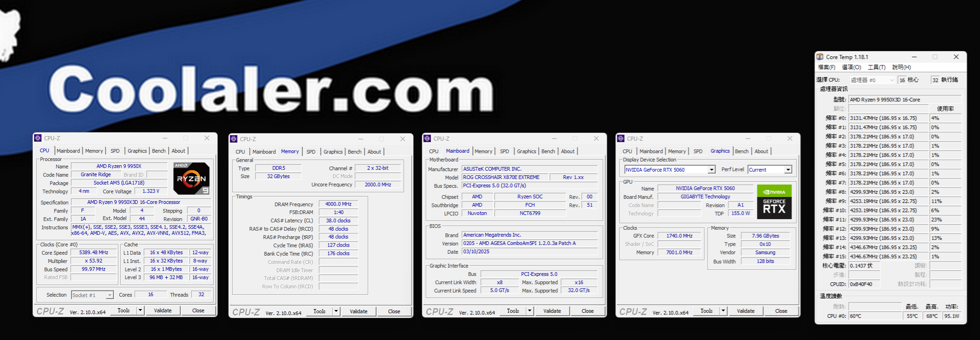
Task: Select the CPU tab in the Graphics CPU-Z window
Action: [628, 151]
